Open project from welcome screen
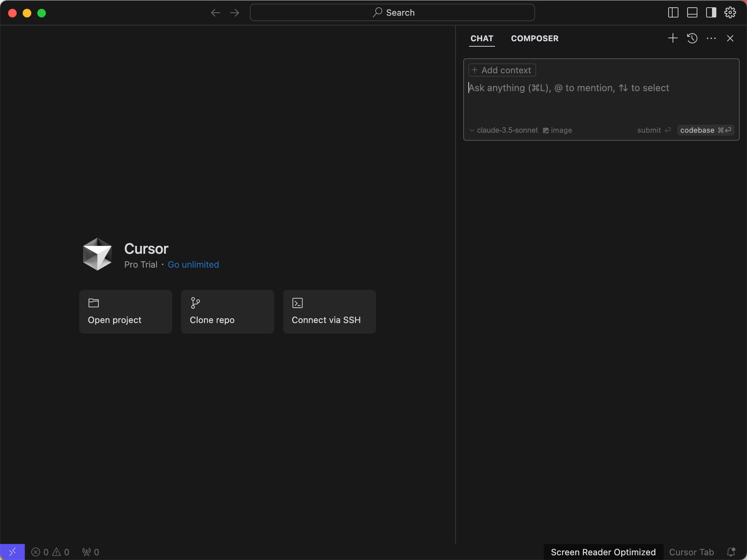747x560 pixels. coord(125,311)
